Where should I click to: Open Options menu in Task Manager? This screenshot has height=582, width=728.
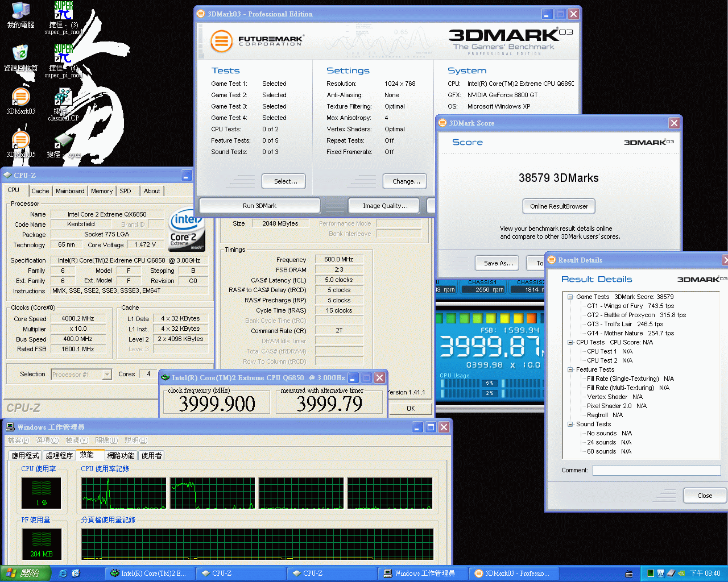[x=47, y=440]
